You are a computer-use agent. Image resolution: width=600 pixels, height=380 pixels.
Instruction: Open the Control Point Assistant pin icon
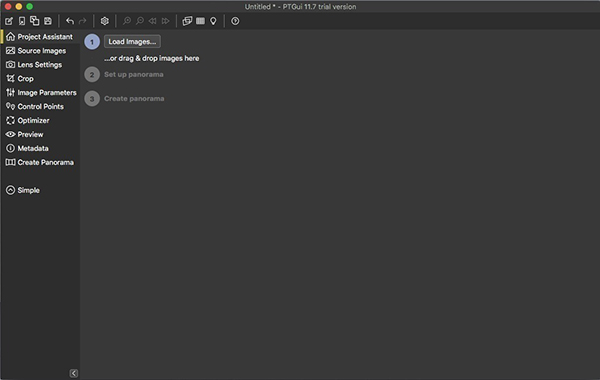213,21
